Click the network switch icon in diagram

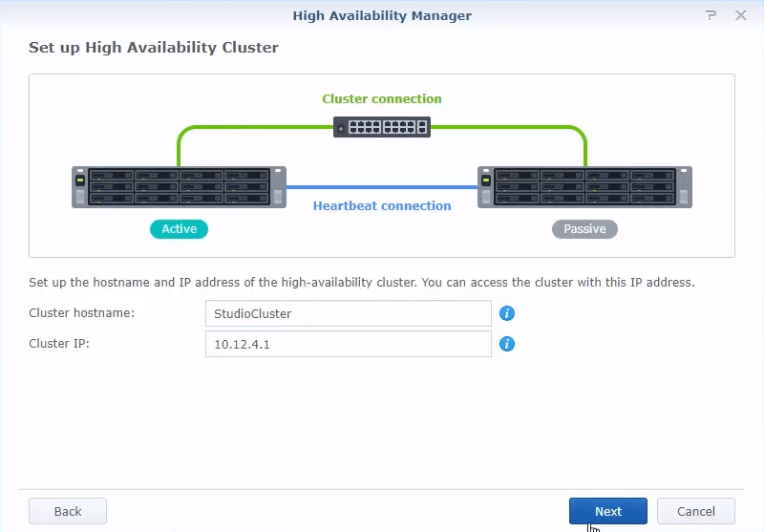382,127
